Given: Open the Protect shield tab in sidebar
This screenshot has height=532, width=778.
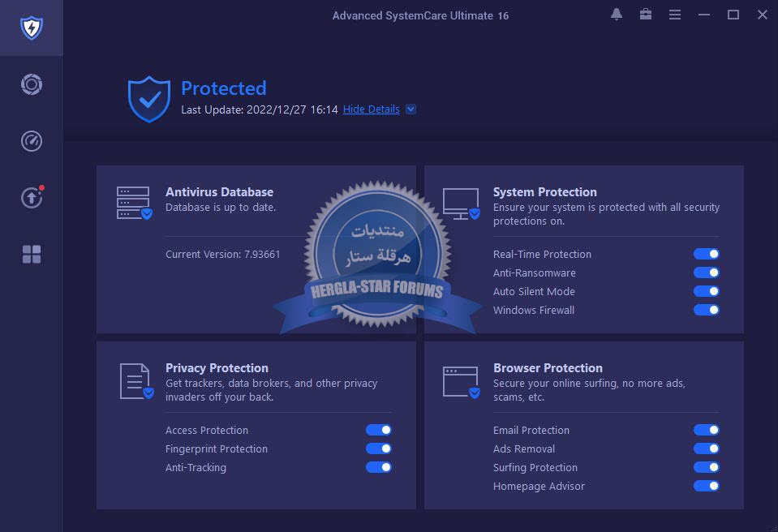Looking at the screenshot, I should (32, 28).
